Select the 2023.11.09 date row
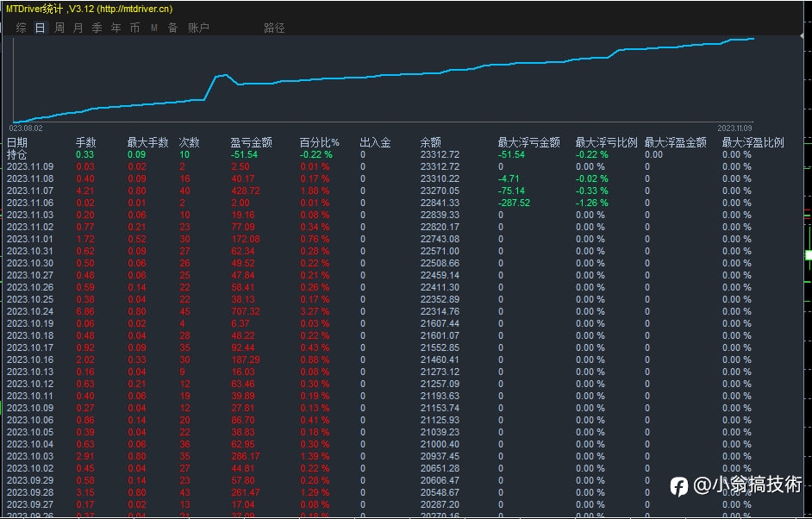The height and width of the screenshot is (519, 812). tap(30, 166)
